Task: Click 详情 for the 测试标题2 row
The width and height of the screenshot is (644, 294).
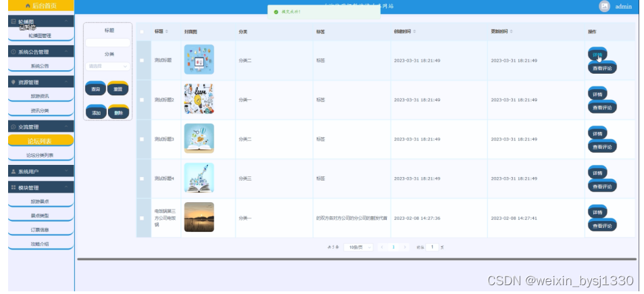Action: (597, 94)
